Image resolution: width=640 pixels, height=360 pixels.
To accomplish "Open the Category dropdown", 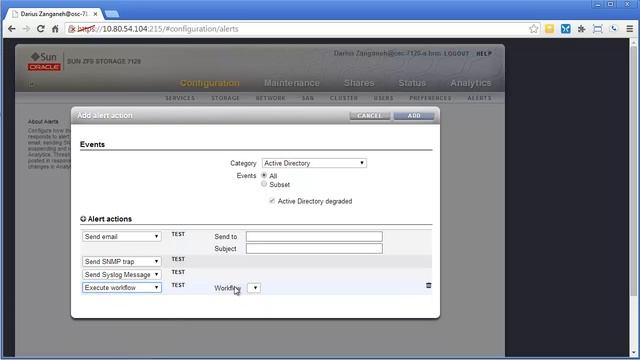I will [x=314, y=163].
